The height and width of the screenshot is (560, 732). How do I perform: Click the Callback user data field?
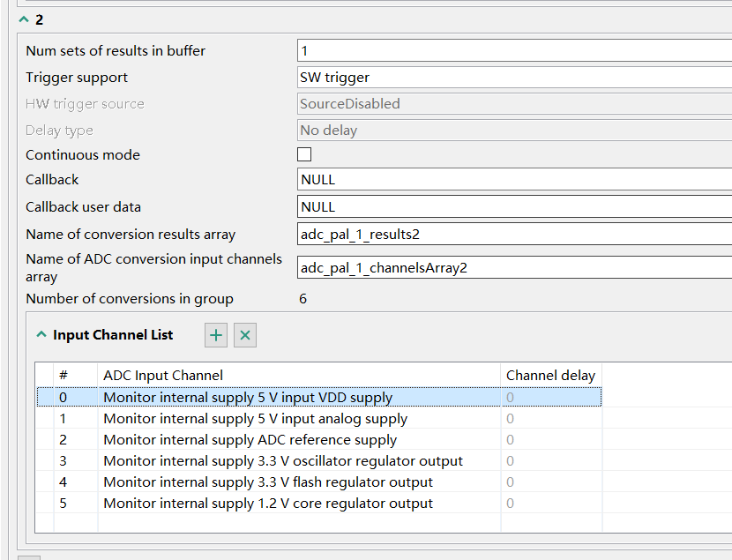[515, 206]
